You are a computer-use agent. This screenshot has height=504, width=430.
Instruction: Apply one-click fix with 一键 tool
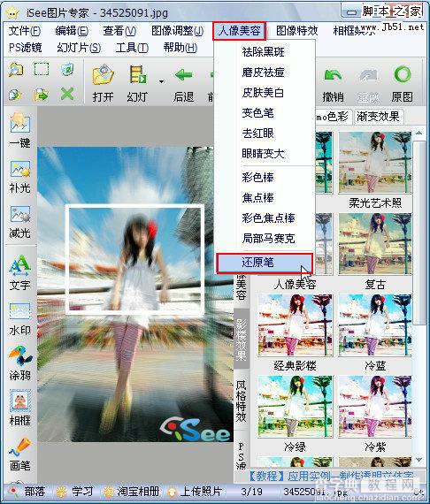[20, 130]
